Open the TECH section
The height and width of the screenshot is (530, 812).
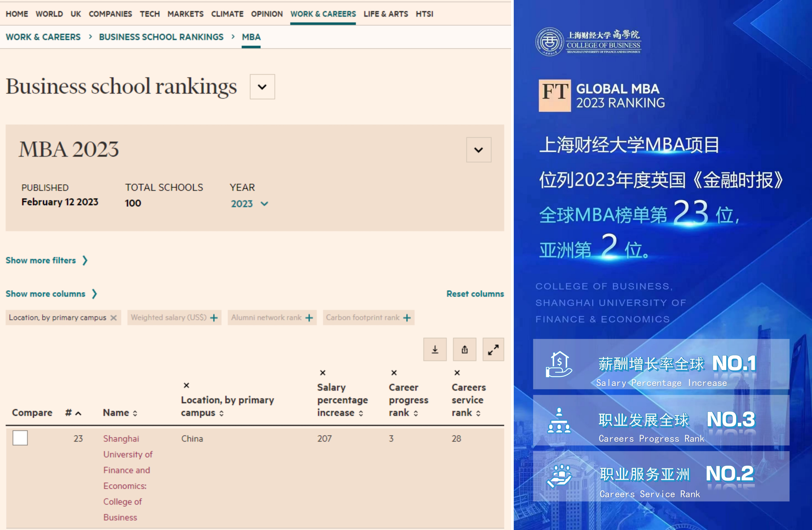(x=150, y=14)
